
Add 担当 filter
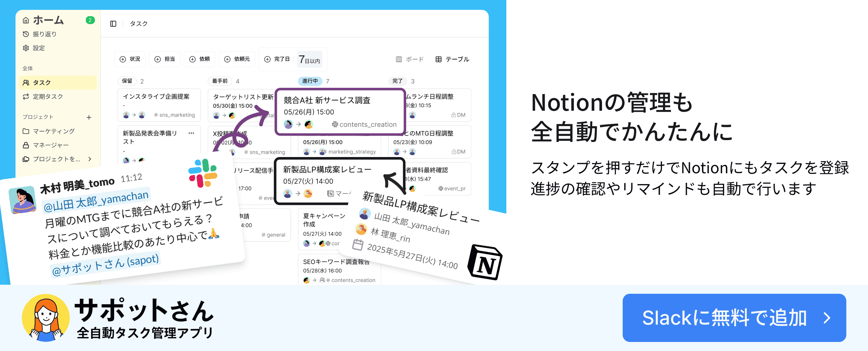165,59
